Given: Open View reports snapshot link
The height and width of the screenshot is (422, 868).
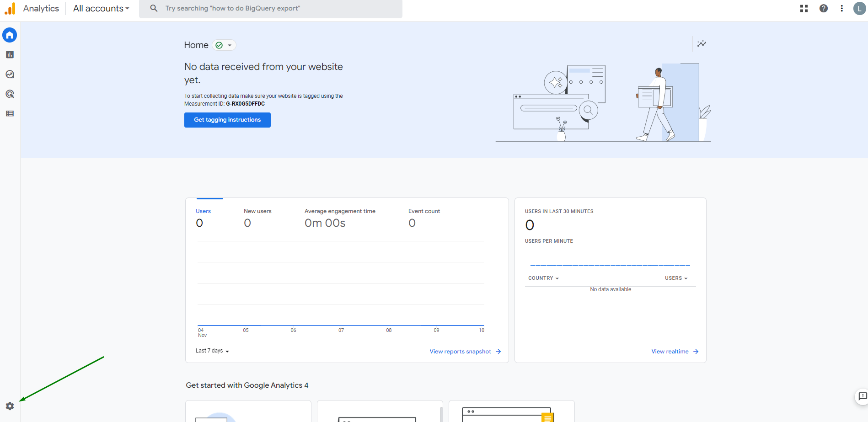Looking at the screenshot, I should [465, 352].
